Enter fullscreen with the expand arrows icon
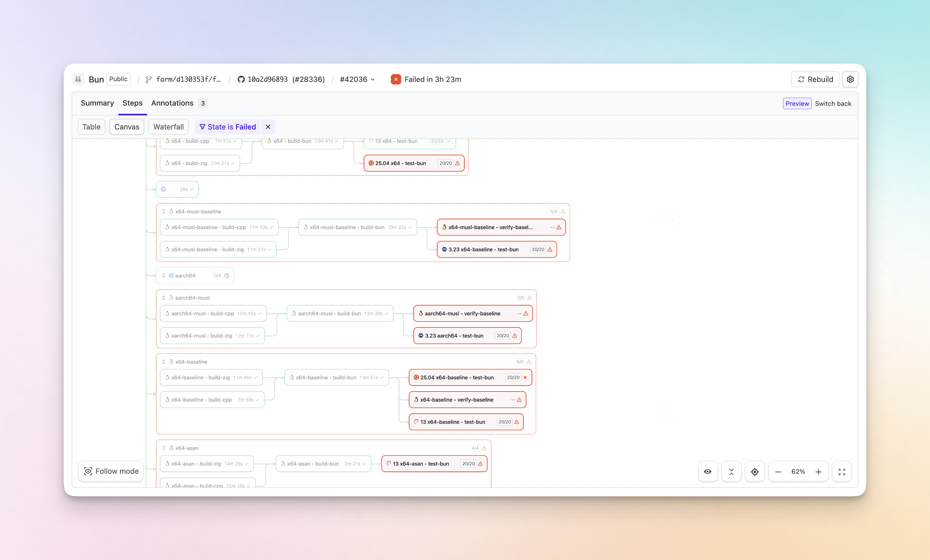Viewport: 930px width, 560px height. pos(842,471)
